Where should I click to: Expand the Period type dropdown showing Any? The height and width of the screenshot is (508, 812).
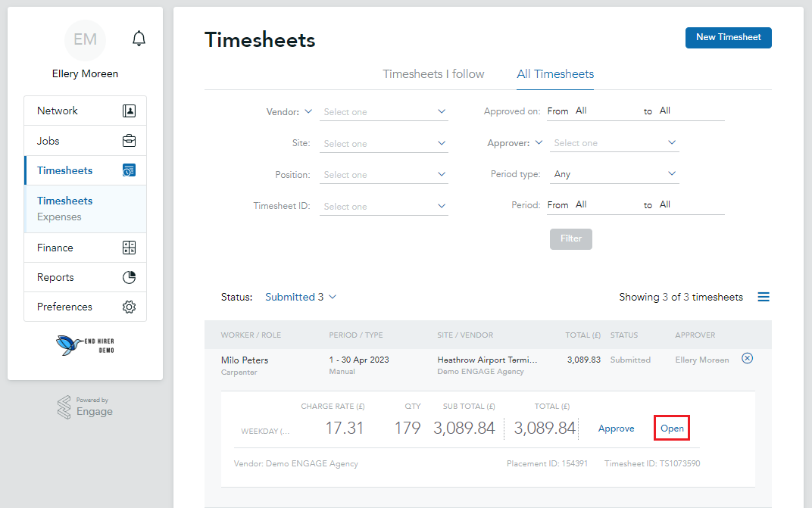click(614, 173)
